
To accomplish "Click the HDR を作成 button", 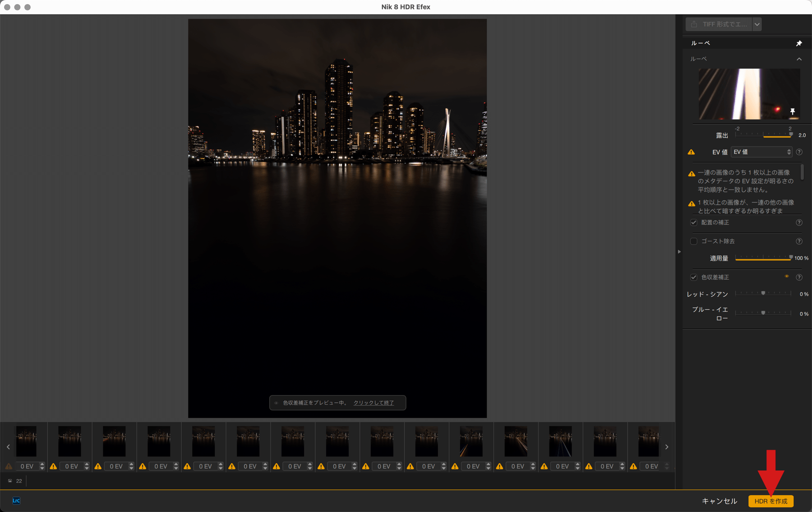I will click(771, 501).
